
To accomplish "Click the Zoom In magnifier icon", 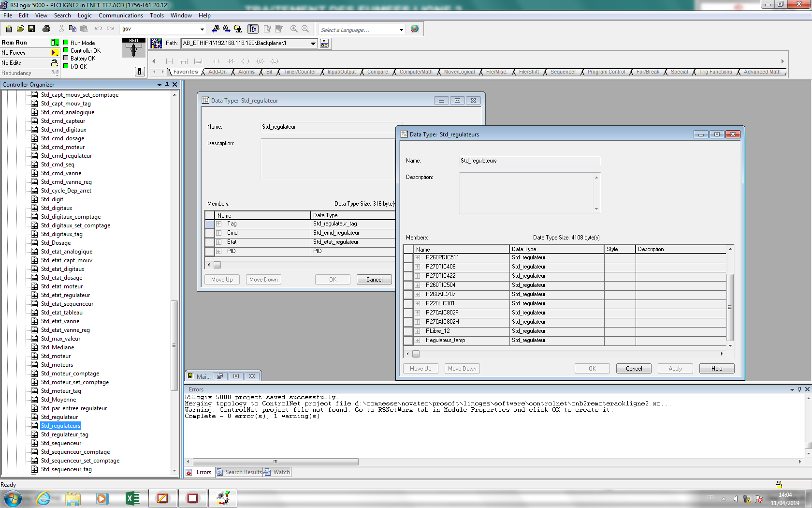I will pyautogui.click(x=294, y=29).
